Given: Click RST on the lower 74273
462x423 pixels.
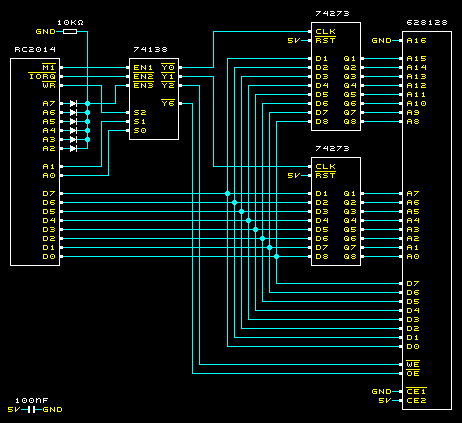Looking at the screenshot, I should [x=326, y=175].
